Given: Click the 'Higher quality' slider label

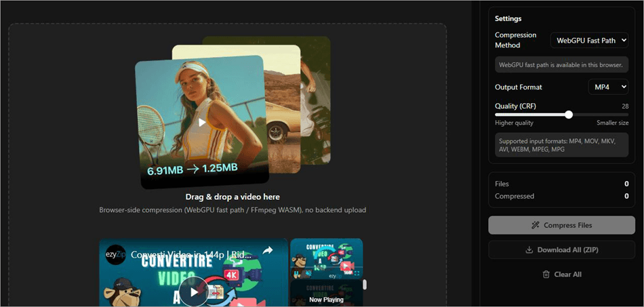Looking at the screenshot, I should [514, 123].
